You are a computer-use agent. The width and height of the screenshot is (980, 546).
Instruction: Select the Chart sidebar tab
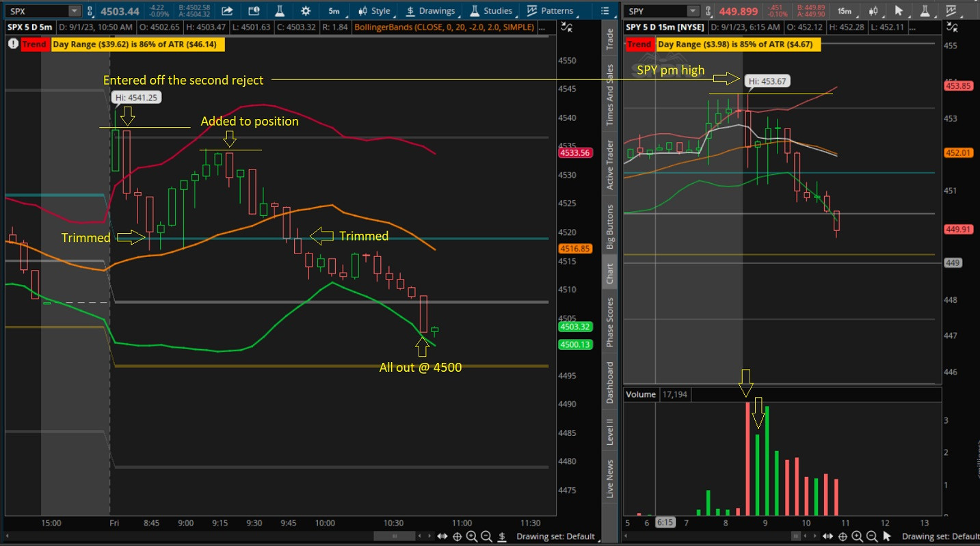[609, 272]
